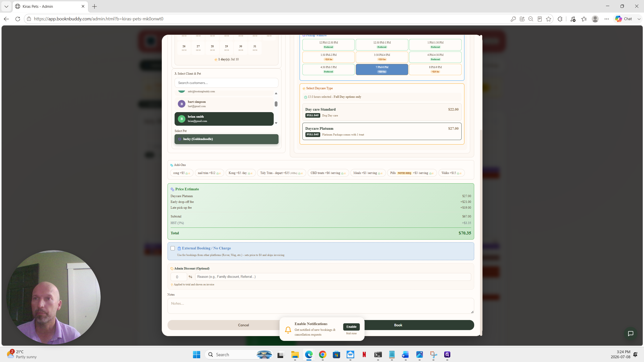644x362 pixels.
Task: Click the discount Reason field
Action: pyautogui.click(x=333, y=277)
